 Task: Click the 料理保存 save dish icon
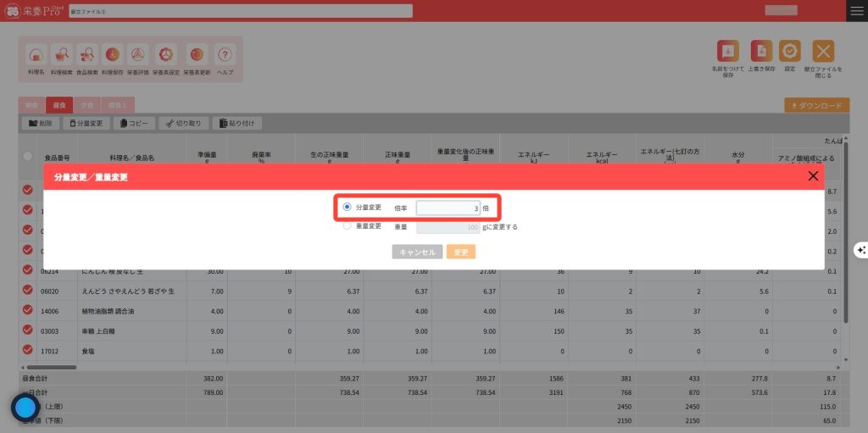coord(112,56)
